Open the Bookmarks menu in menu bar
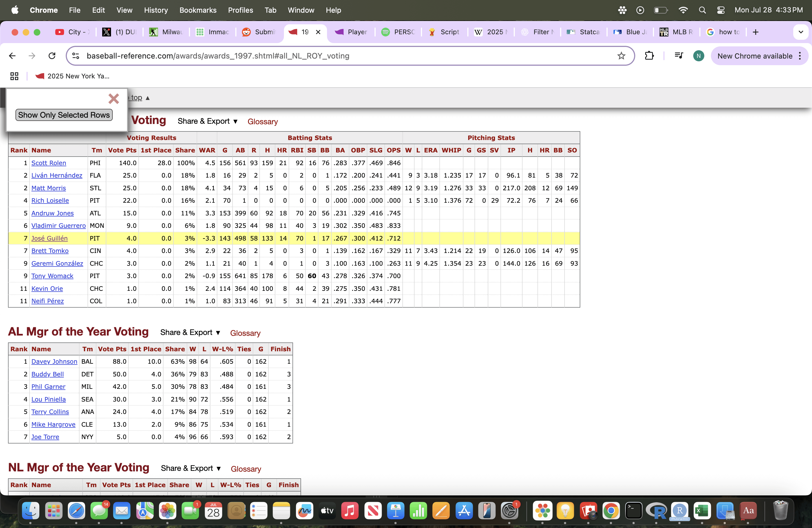This screenshot has width=812, height=528. click(x=198, y=10)
